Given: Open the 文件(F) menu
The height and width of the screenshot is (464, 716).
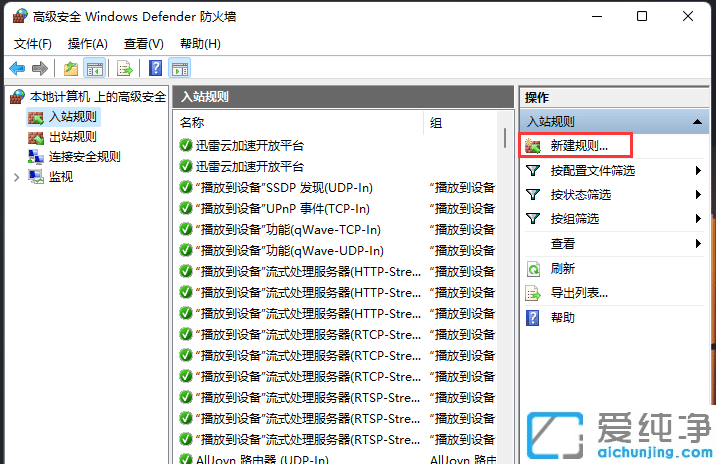Looking at the screenshot, I should (x=33, y=44).
